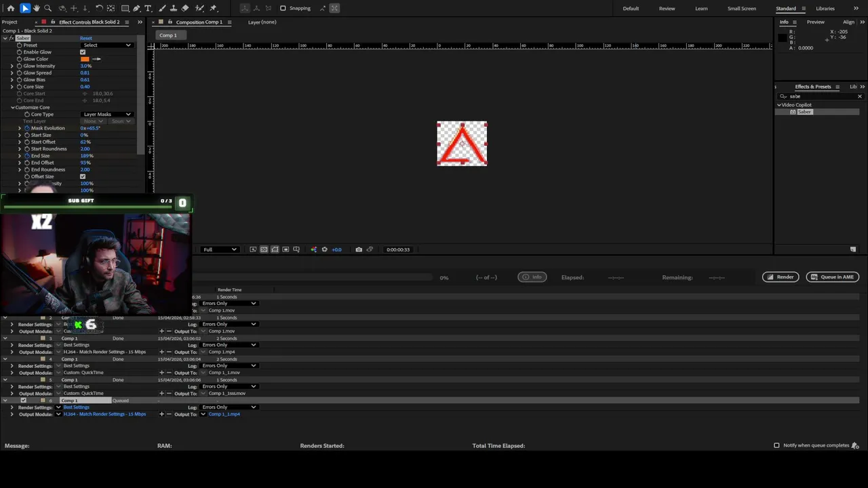The height and width of the screenshot is (488, 868).
Task: Expand the Core Size property
Action: 12,87
